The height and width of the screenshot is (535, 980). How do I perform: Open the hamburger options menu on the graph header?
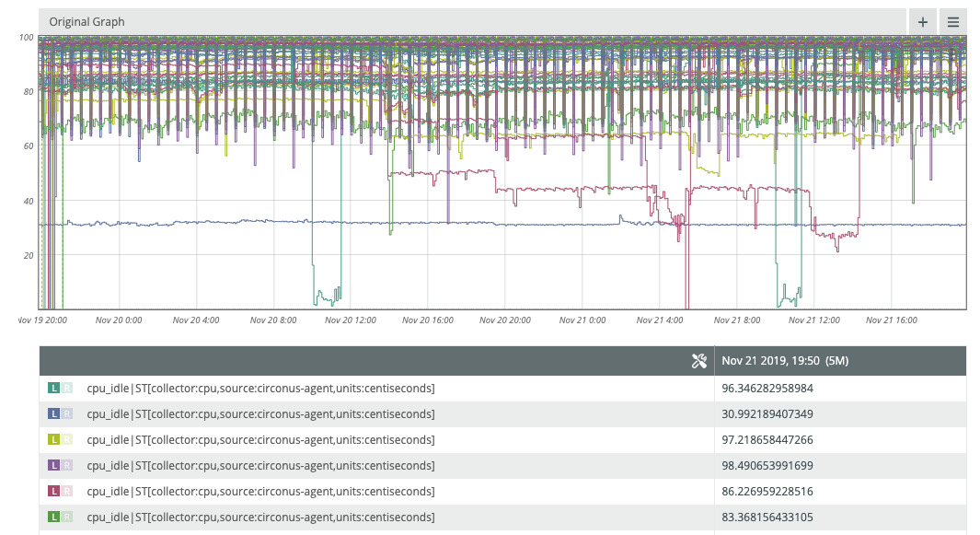tap(953, 21)
